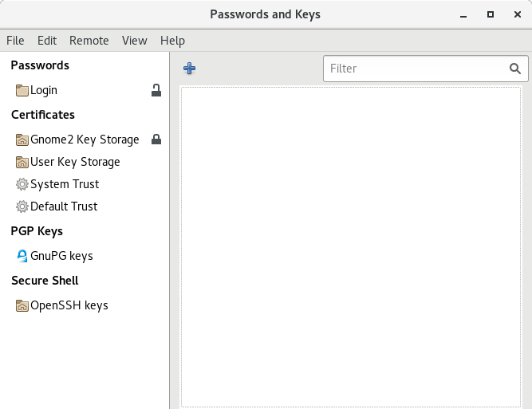The height and width of the screenshot is (409, 532).
Task: Open the Remote menu
Action: tap(89, 41)
